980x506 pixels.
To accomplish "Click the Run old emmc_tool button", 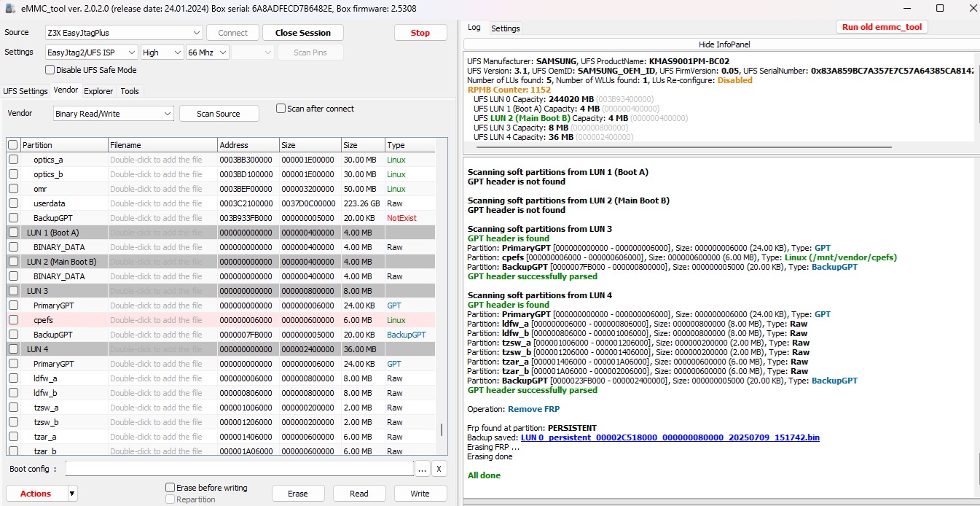I will click(x=882, y=27).
